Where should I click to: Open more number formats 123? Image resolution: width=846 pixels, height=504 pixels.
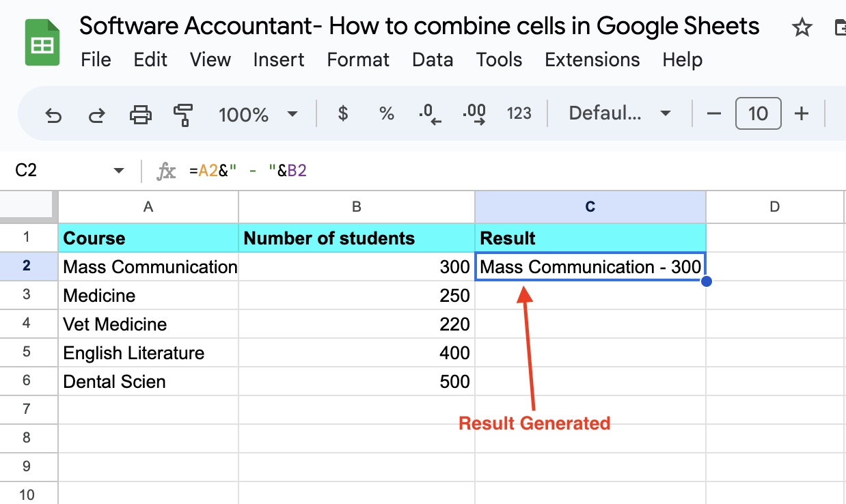pos(519,113)
